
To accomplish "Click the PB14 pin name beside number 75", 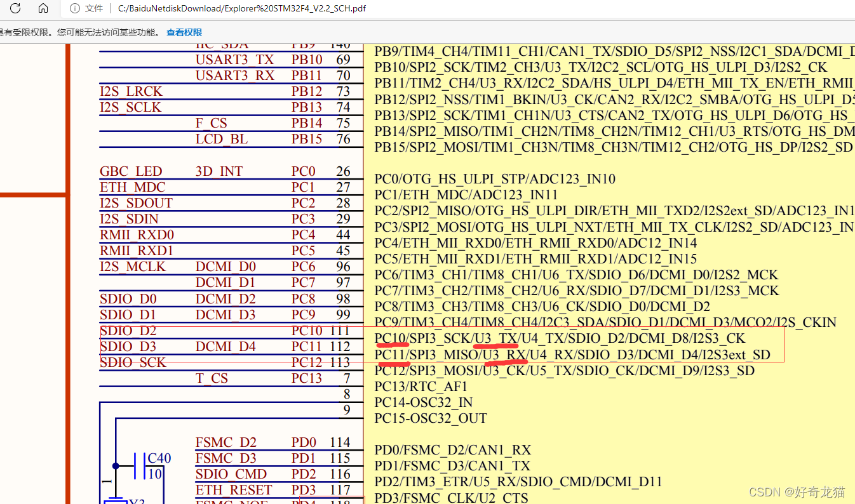I will (x=307, y=123).
